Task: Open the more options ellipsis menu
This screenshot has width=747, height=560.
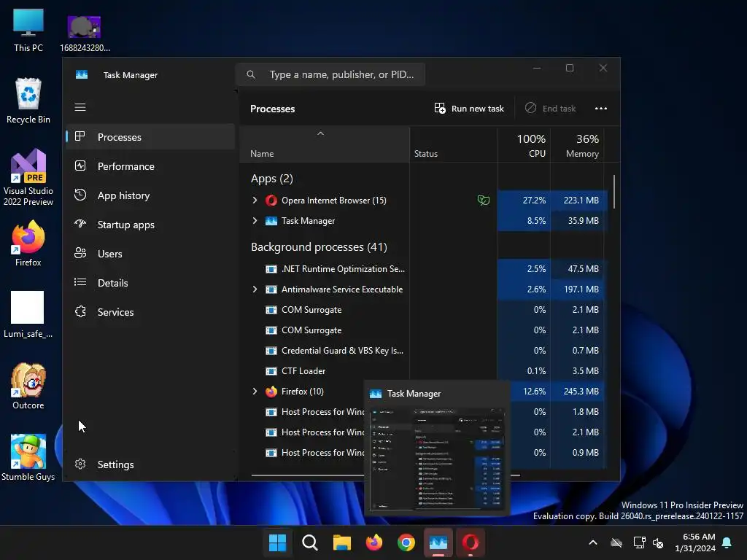Action: [x=601, y=109]
